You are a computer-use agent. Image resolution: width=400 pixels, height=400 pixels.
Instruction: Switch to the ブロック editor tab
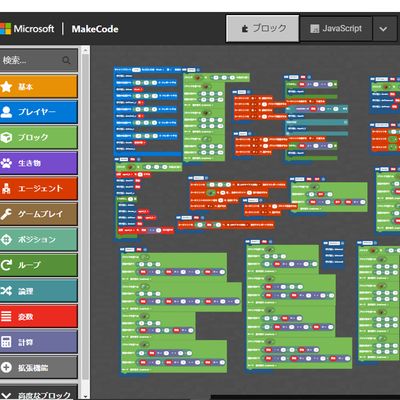coord(263,28)
